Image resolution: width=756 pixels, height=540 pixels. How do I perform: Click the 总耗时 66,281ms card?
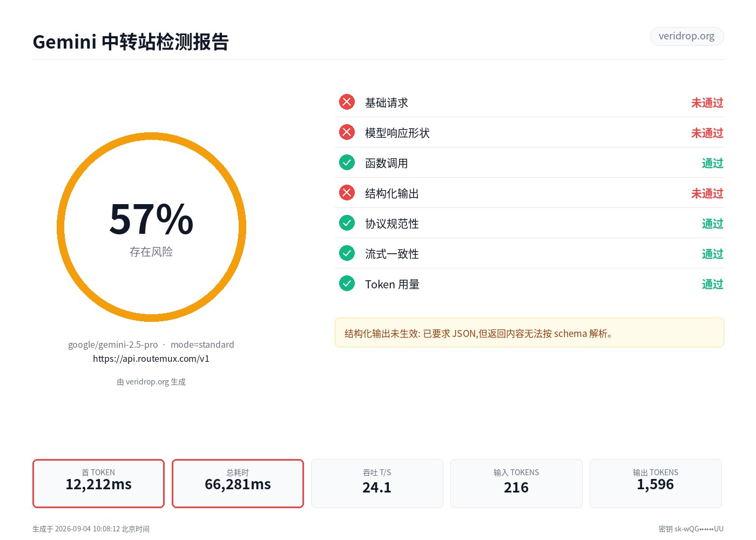point(238,483)
